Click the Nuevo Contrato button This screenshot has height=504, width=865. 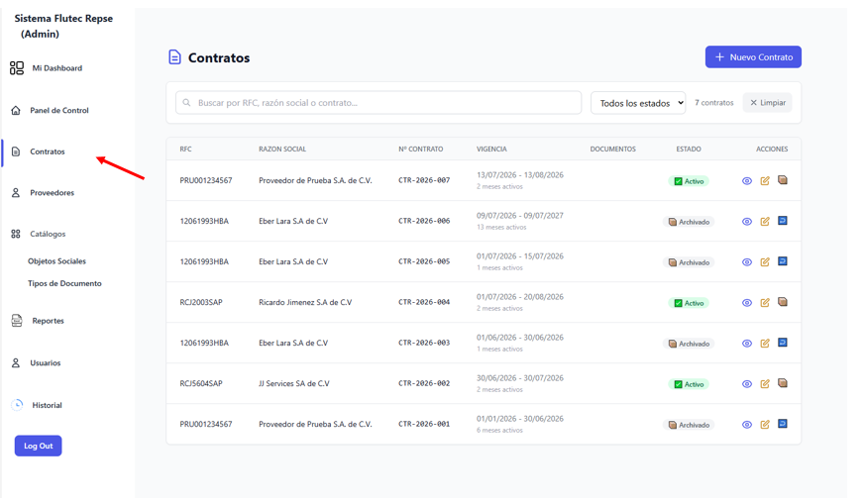coord(753,56)
